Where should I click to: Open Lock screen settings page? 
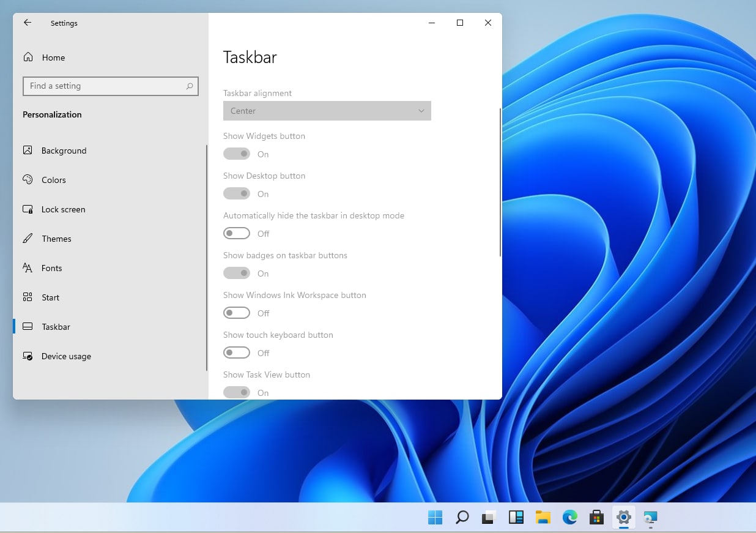click(x=110, y=209)
